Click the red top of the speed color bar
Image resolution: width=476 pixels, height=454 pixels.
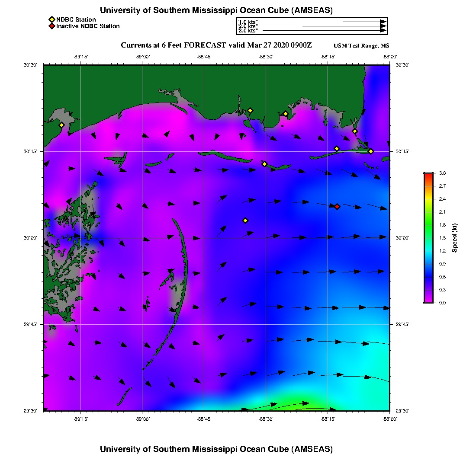click(428, 176)
